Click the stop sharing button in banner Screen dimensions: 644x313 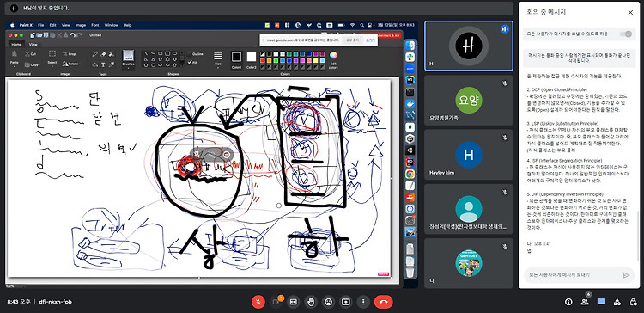[353, 40]
